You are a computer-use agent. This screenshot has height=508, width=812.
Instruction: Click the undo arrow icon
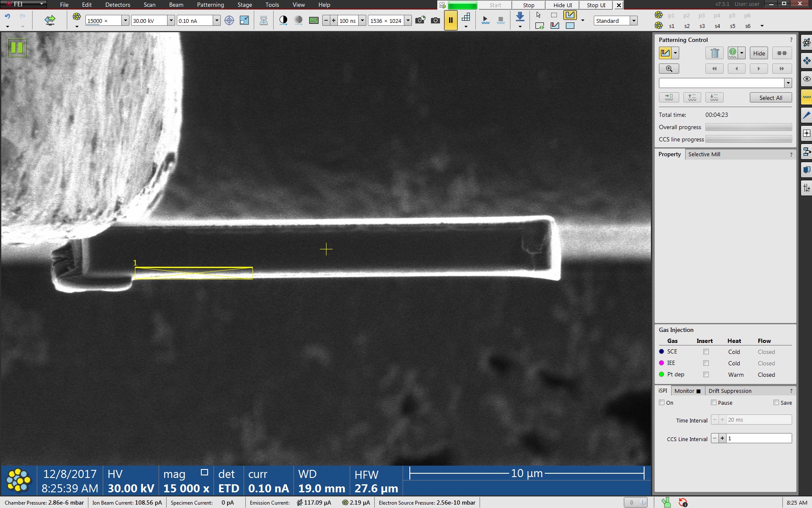(8, 17)
